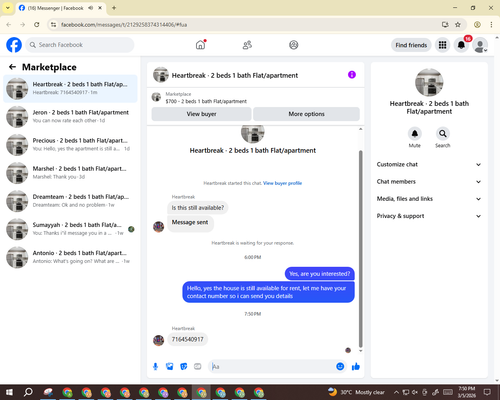Open the Precious conversation
Viewport: 500px width, 400px height.
[x=70, y=145]
